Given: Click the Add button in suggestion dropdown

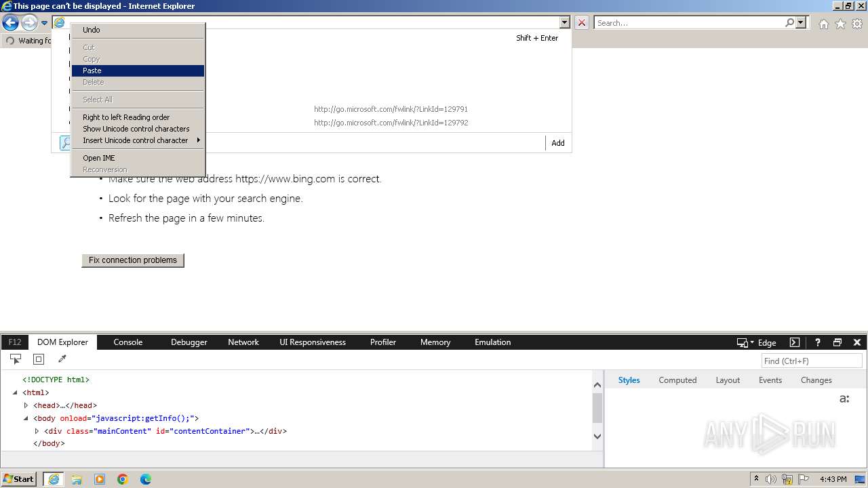Looking at the screenshot, I should click(558, 143).
